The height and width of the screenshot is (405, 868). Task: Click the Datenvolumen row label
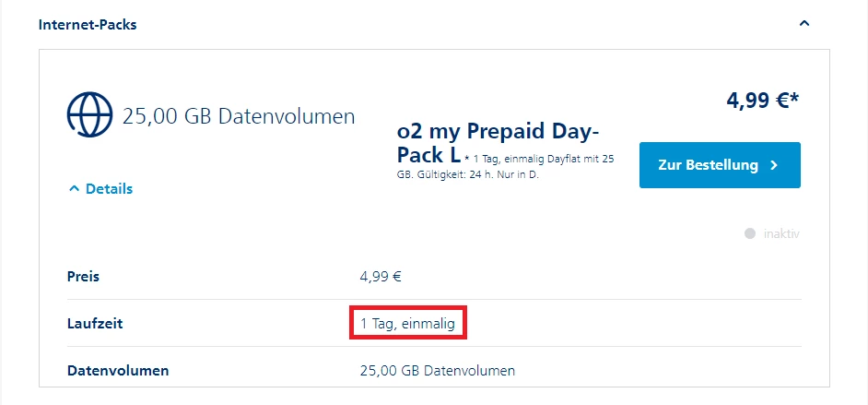[x=118, y=371]
